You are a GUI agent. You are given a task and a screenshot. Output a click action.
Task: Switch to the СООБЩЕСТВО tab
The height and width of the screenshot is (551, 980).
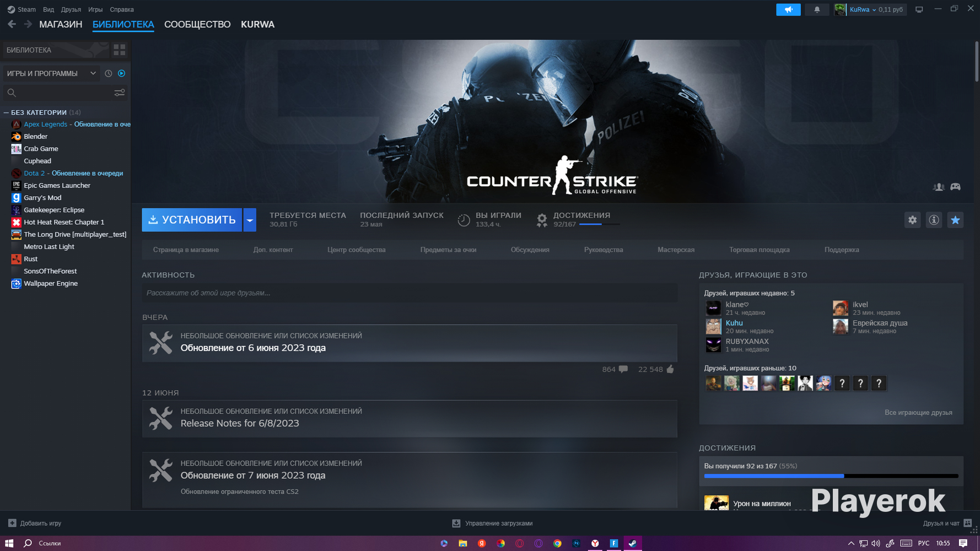click(197, 24)
